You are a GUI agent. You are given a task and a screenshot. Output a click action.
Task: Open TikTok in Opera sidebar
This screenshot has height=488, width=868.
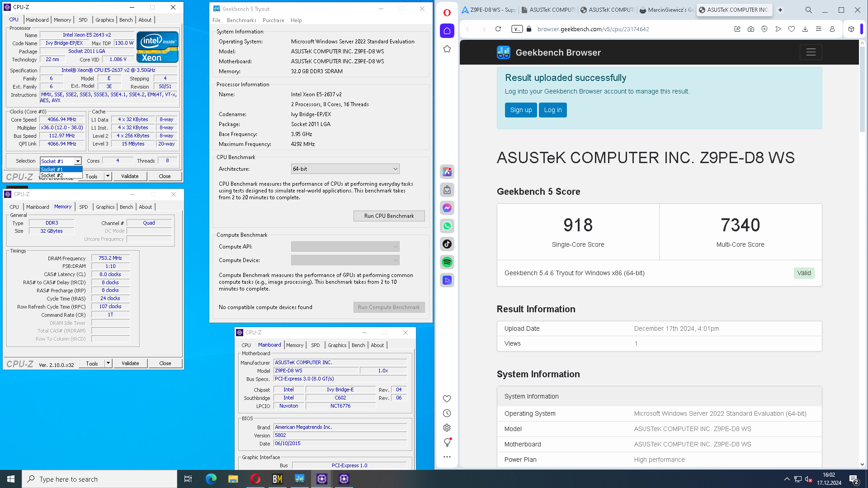pos(447,244)
